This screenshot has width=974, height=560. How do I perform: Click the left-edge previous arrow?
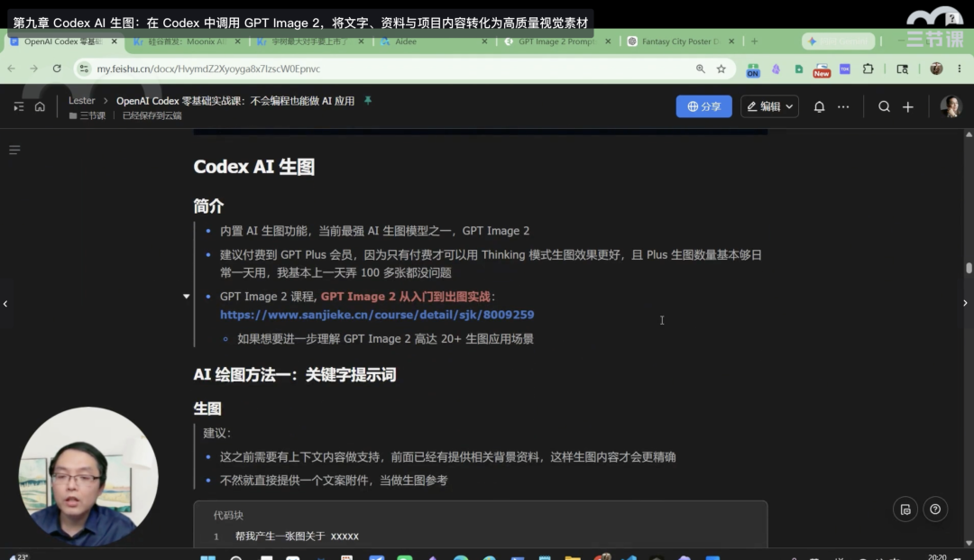(x=5, y=304)
